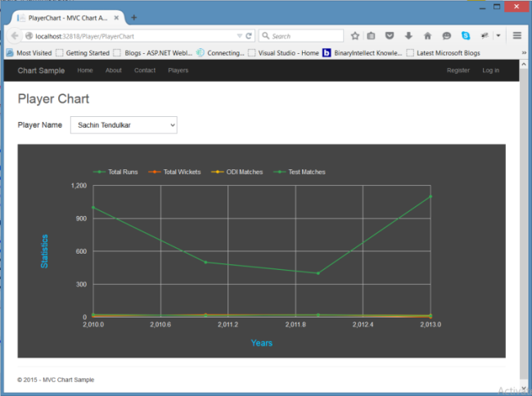
Task: Toggle Total Runs legend series
Action: pos(115,172)
